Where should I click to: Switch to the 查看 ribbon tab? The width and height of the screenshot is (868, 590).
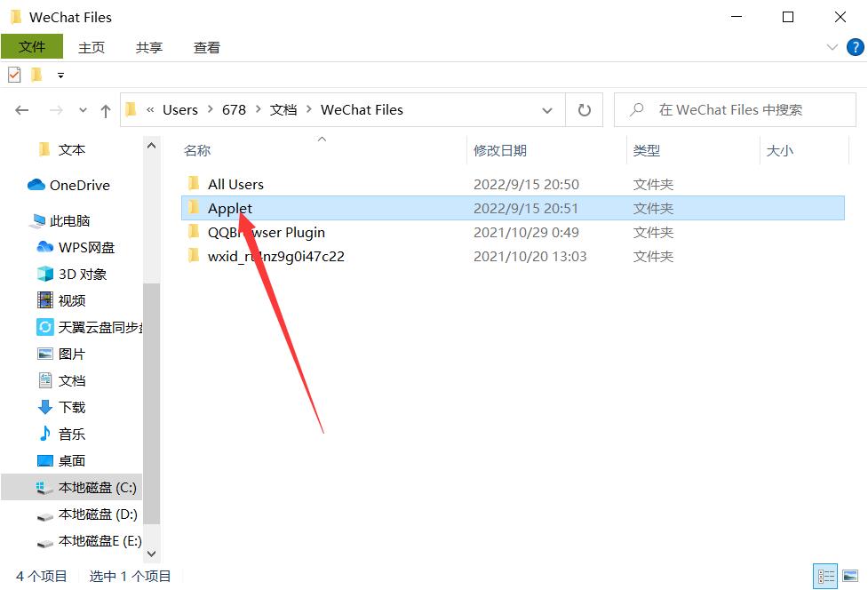(x=206, y=48)
